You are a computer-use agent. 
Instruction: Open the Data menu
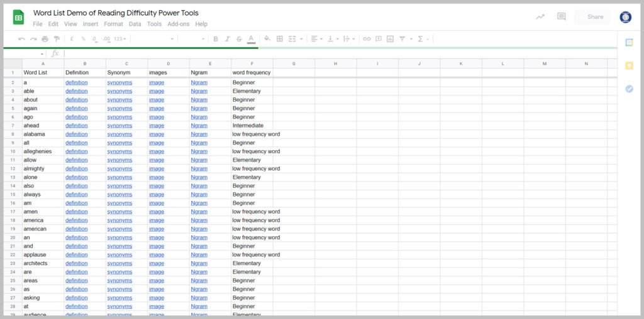(x=135, y=24)
